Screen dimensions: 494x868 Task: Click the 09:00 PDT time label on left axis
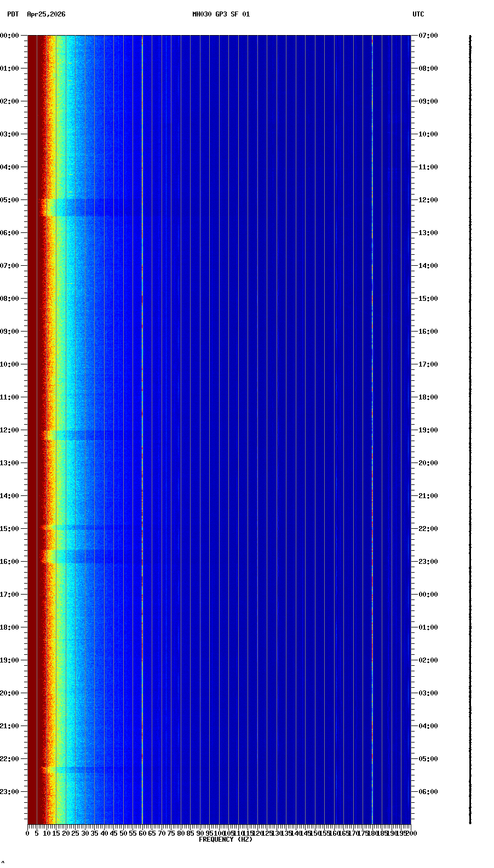point(9,332)
